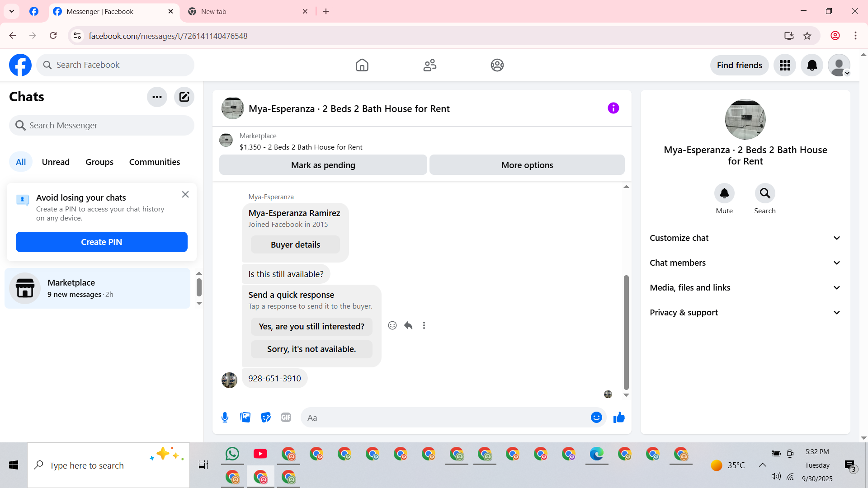The width and height of the screenshot is (868, 488).
Task: Open WhatsApp from the taskbar
Action: 232,454
